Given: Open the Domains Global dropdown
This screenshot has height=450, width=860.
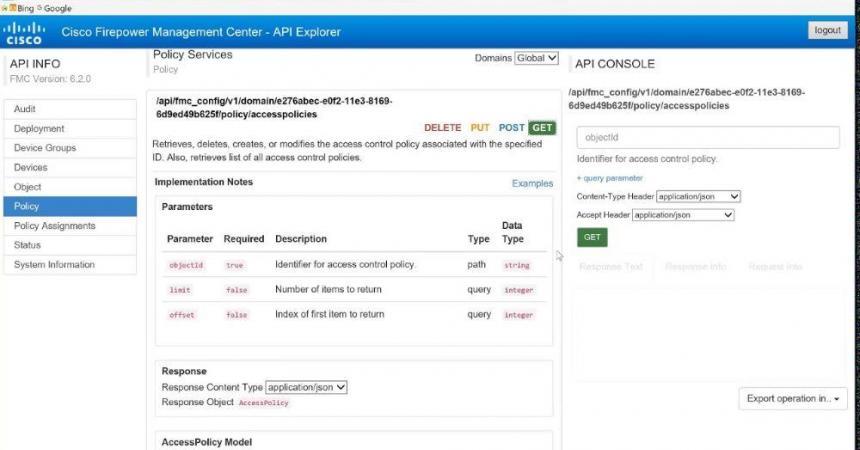Looking at the screenshot, I should tap(536, 58).
